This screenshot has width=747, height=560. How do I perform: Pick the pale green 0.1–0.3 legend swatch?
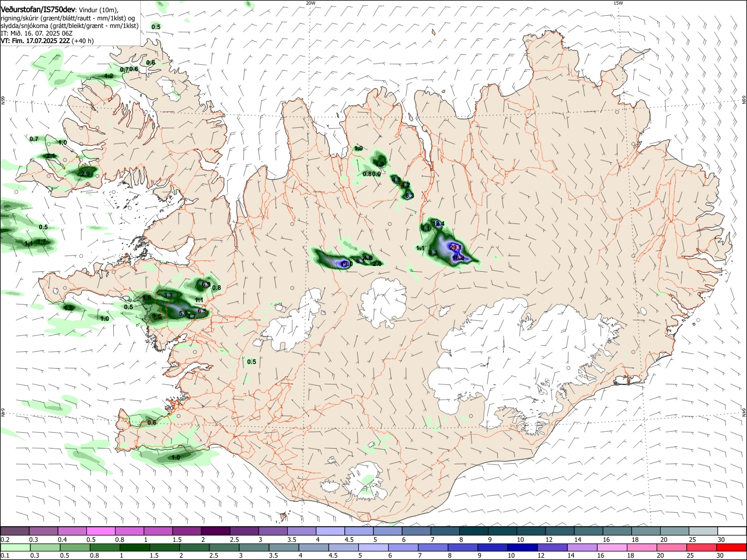15,547
